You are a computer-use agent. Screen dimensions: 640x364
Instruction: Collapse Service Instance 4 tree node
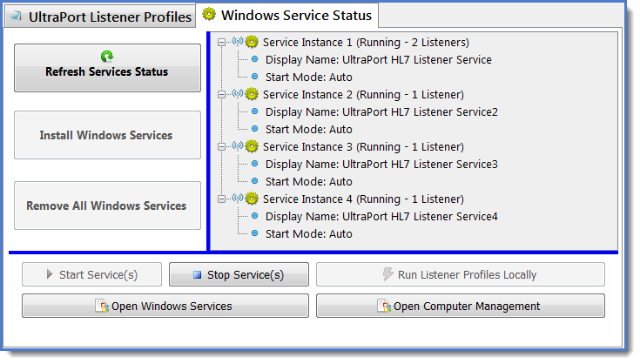[221, 199]
